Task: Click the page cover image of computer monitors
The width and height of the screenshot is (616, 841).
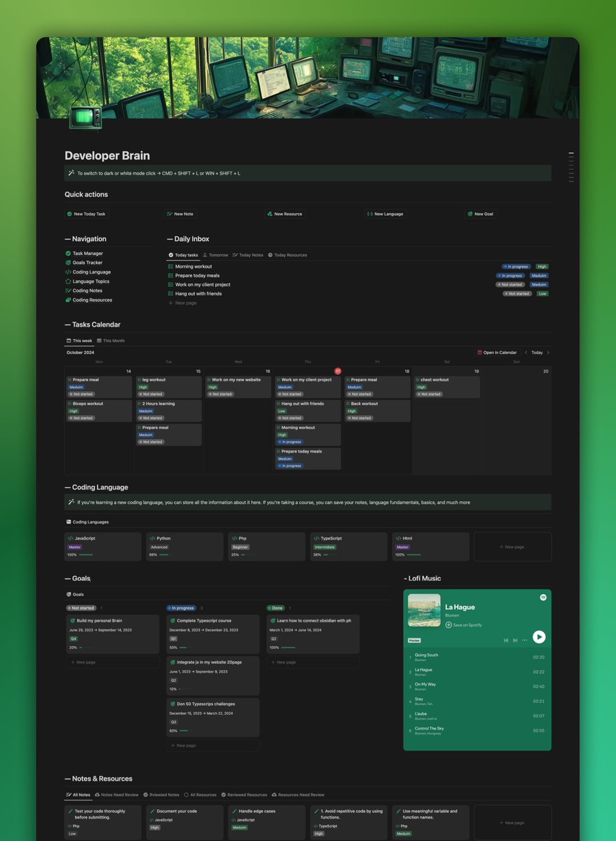Action: coord(308,78)
